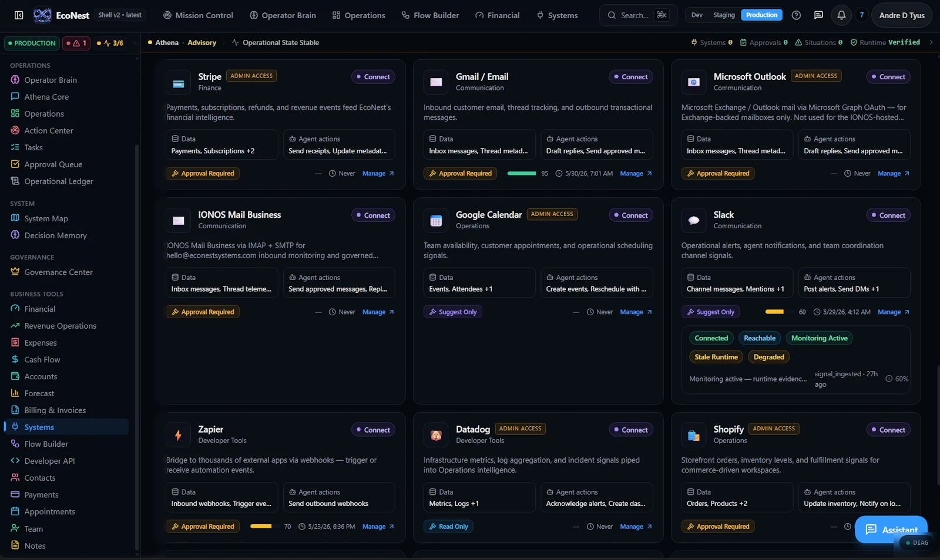This screenshot has height=560, width=940.
Task: Click the Microsoft Outlook card icon
Action: (x=694, y=83)
